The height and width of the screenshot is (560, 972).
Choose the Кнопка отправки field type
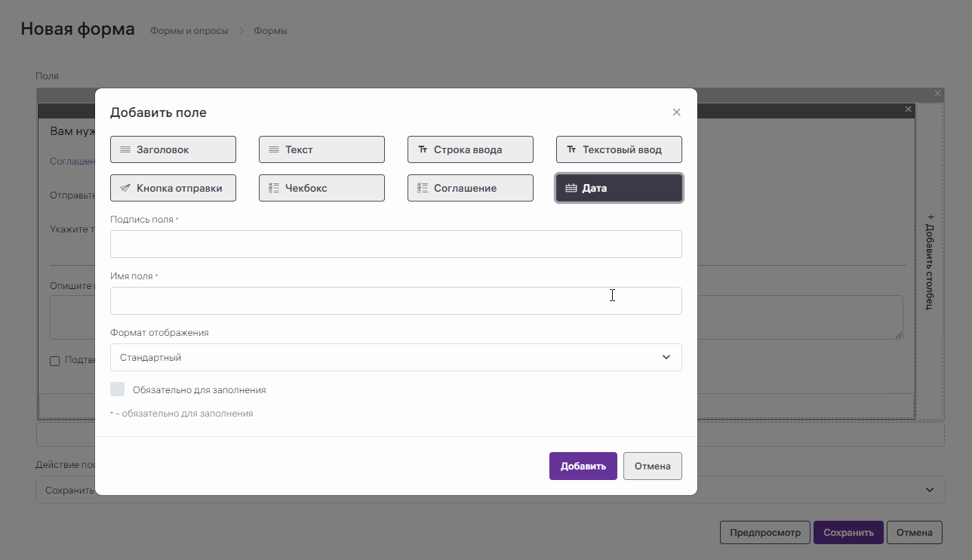point(173,188)
